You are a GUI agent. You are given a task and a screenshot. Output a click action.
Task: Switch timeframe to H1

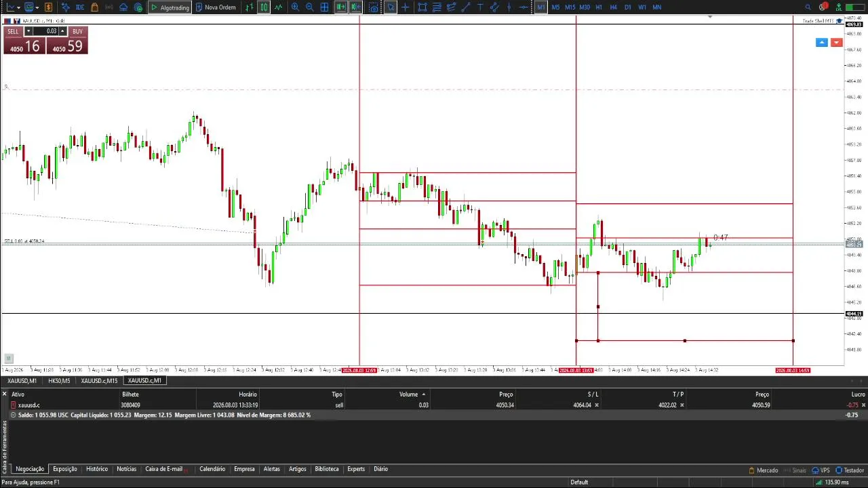click(599, 7)
